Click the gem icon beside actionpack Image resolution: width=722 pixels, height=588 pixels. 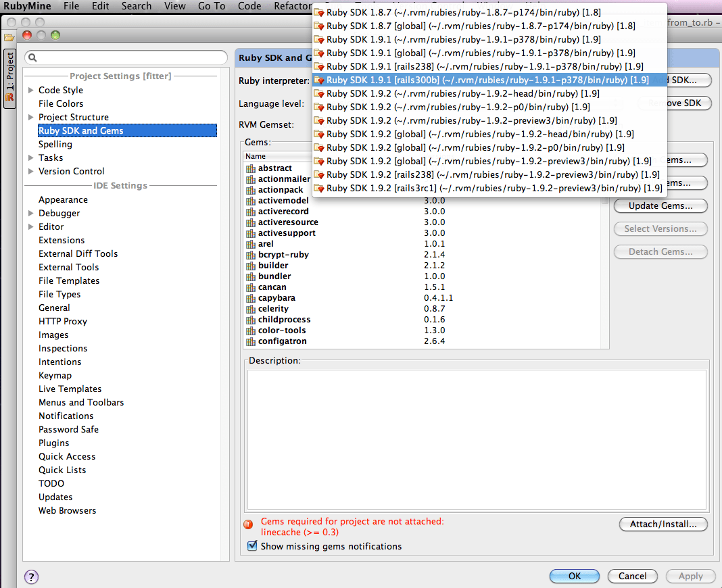(251, 190)
